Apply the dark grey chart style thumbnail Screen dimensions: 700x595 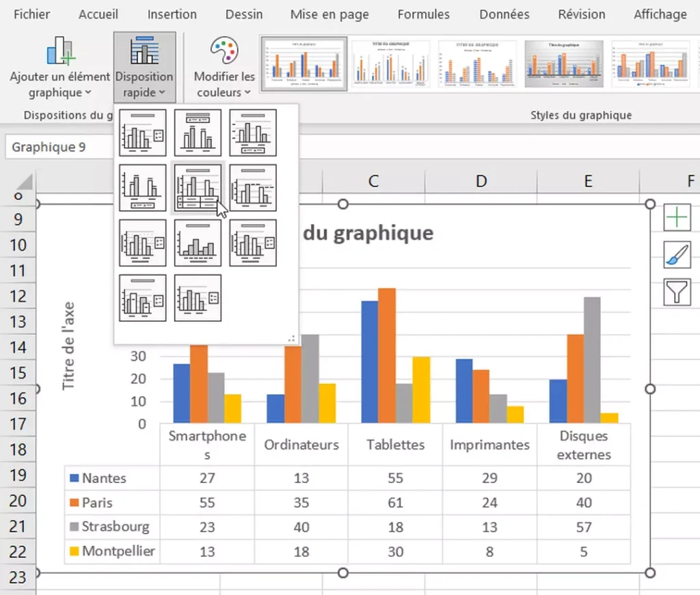click(564, 64)
